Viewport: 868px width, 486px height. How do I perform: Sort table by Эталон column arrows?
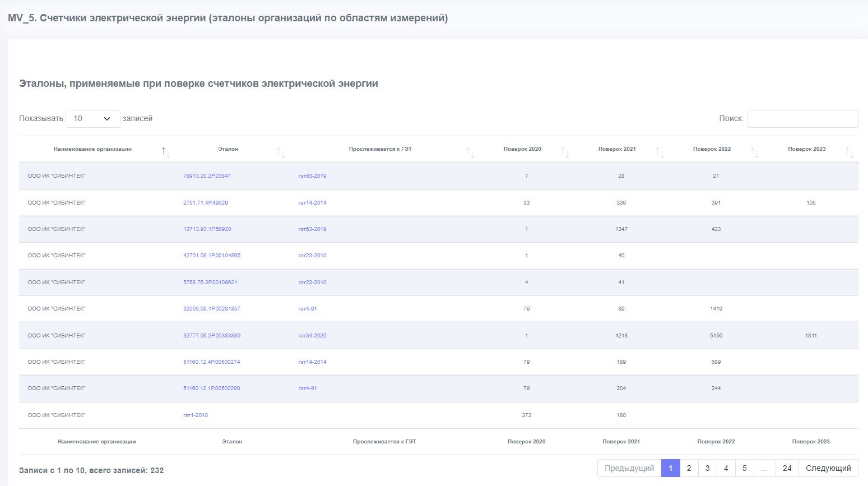pos(281,152)
